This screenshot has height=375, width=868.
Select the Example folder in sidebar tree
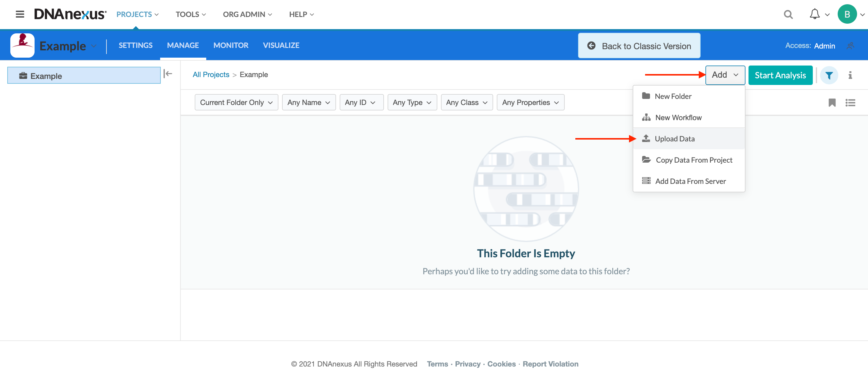(84, 75)
